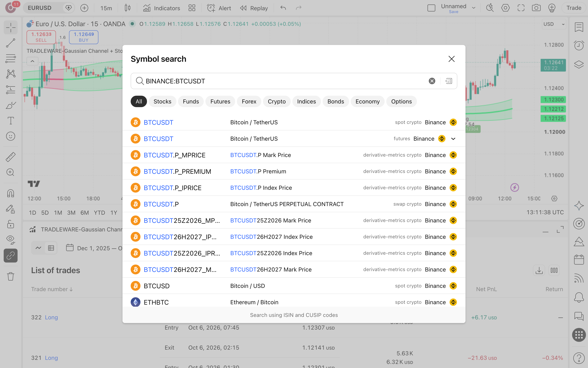Select the Options filter tab
Screen dimensions: 588x368
click(x=401, y=101)
